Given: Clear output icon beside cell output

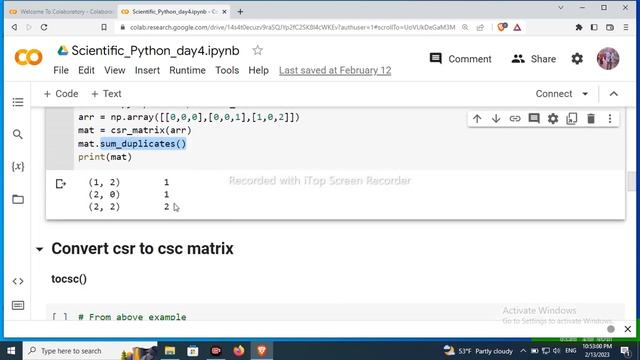Looking at the screenshot, I should tap(60, 184).
